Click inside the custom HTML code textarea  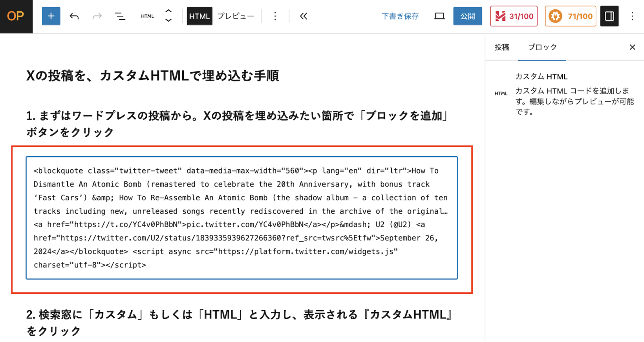(242, 218)
